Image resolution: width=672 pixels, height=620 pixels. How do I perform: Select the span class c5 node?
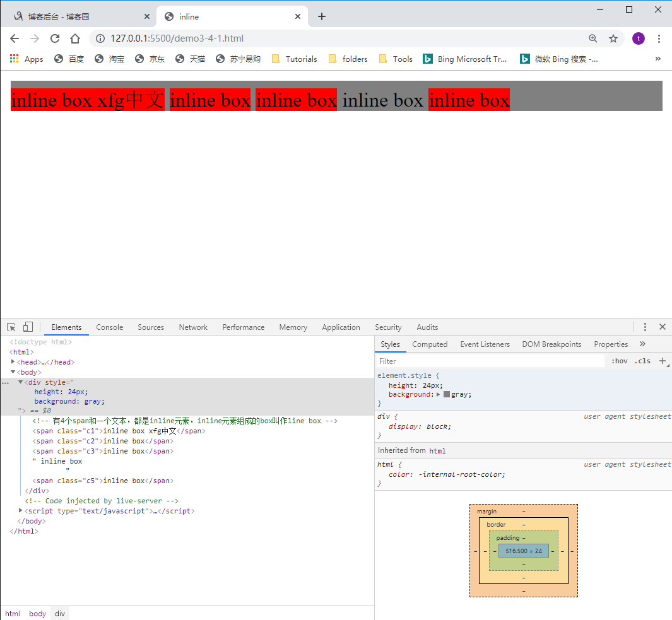point(103,481)
